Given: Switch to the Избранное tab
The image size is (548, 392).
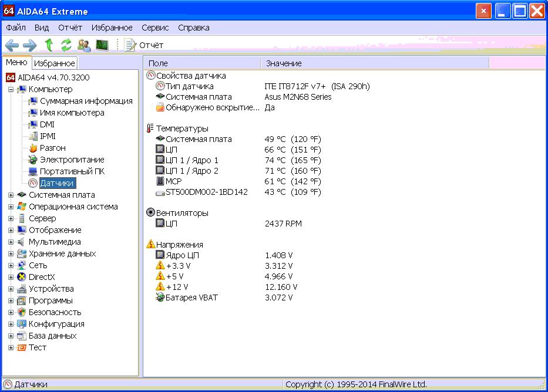Looking at the screenshot, I should point(54,63).
